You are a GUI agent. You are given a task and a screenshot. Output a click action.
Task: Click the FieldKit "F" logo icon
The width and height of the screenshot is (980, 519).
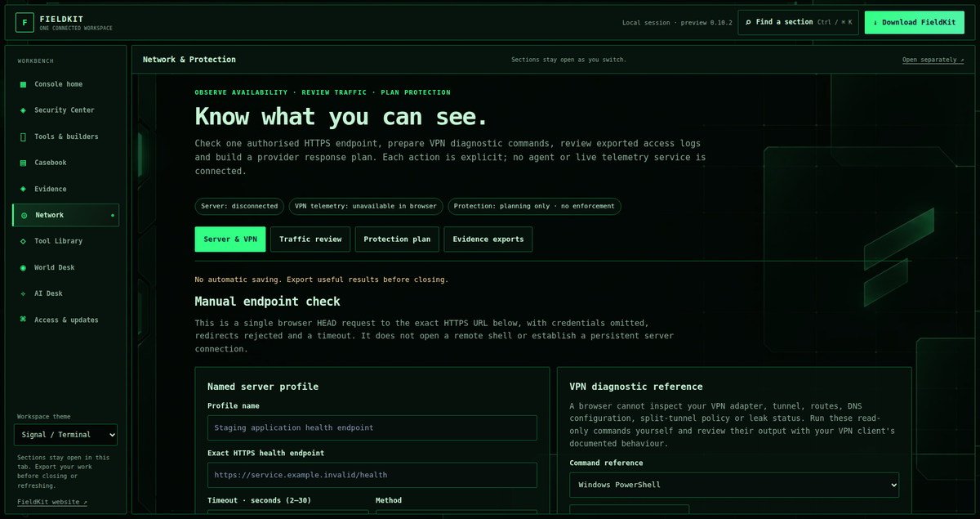(24, 23)
